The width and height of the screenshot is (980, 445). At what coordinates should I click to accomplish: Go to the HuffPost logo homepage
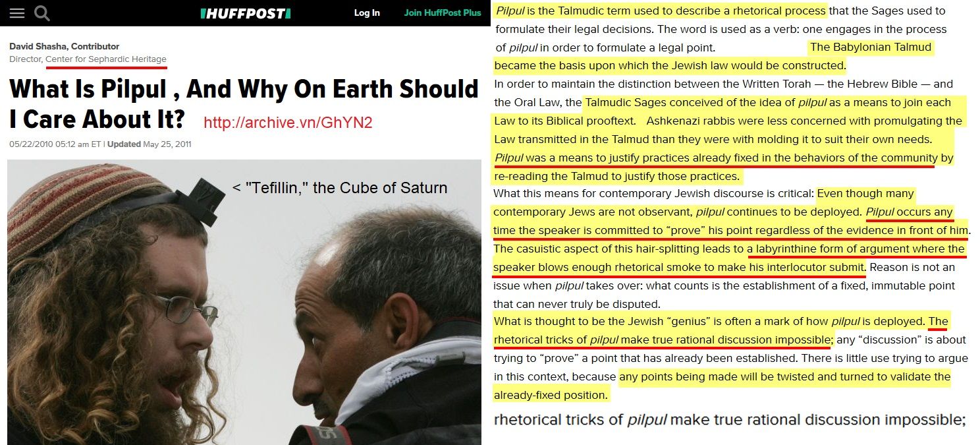[245, 13]
